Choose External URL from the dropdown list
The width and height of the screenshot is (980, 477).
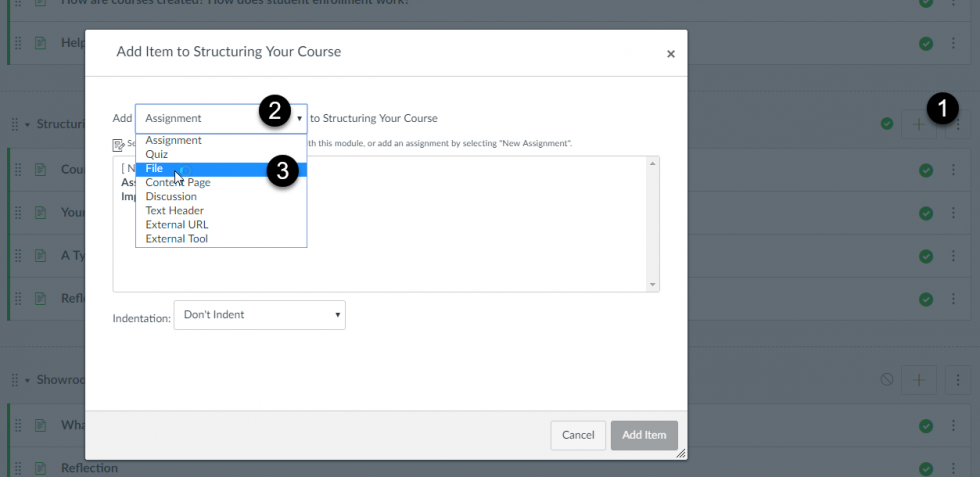coord(221,224)
